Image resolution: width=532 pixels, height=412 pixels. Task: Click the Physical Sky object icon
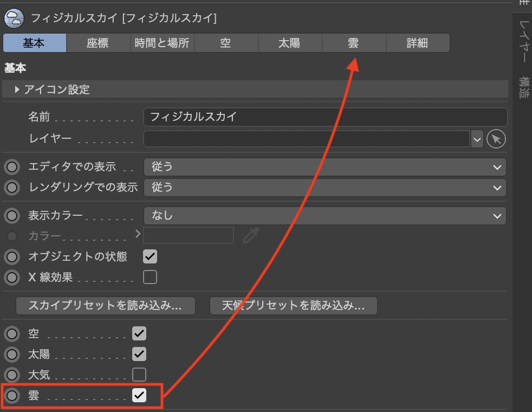14,18
